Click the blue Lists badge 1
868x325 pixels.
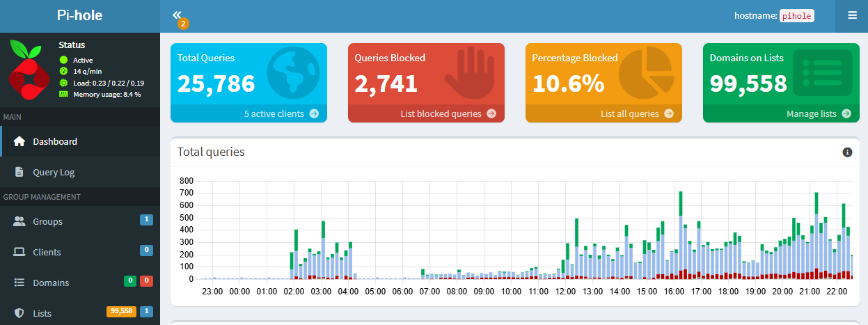pyautogui.click(x=146, y=311)
